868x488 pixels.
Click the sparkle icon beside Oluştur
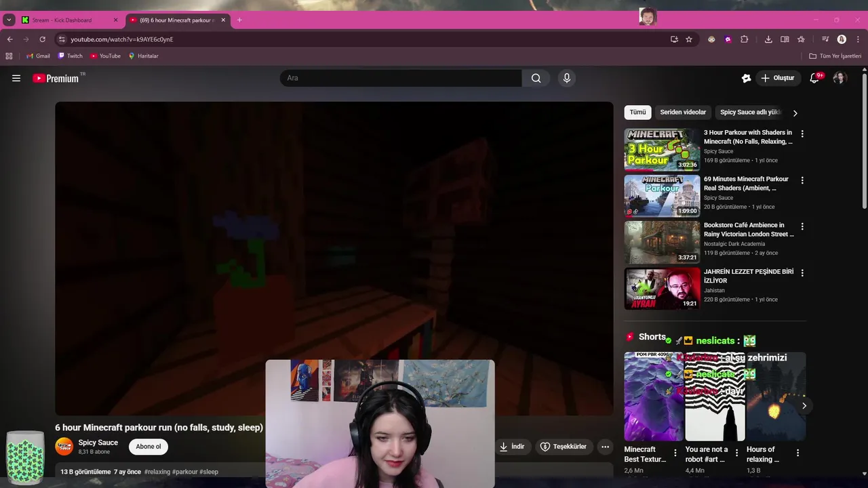(747, 78)
